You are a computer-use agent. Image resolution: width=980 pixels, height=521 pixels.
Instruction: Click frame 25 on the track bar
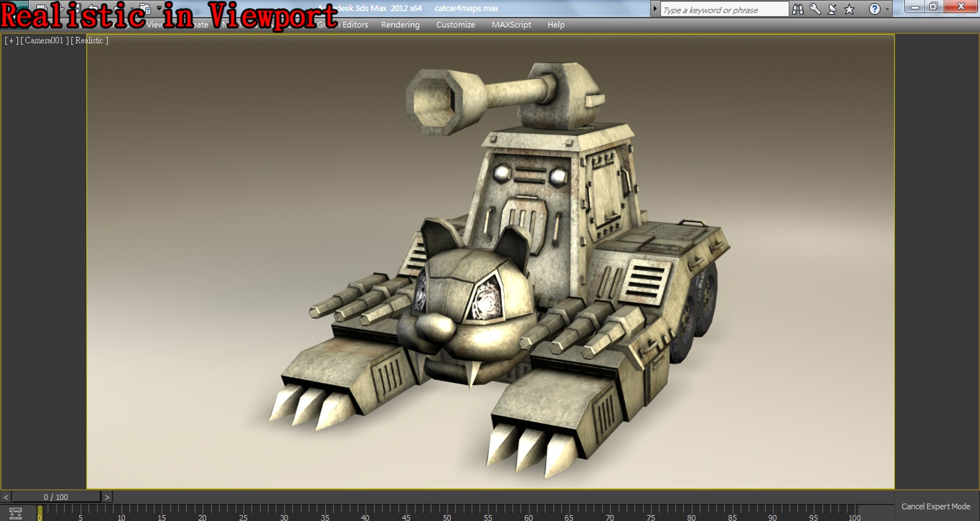pos(243,512)
